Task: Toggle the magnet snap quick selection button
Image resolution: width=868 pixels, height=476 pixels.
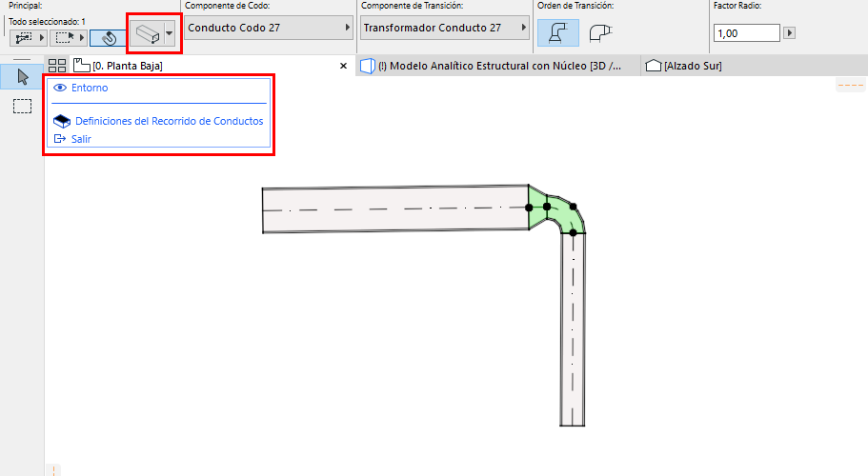Action: (108, 38)
